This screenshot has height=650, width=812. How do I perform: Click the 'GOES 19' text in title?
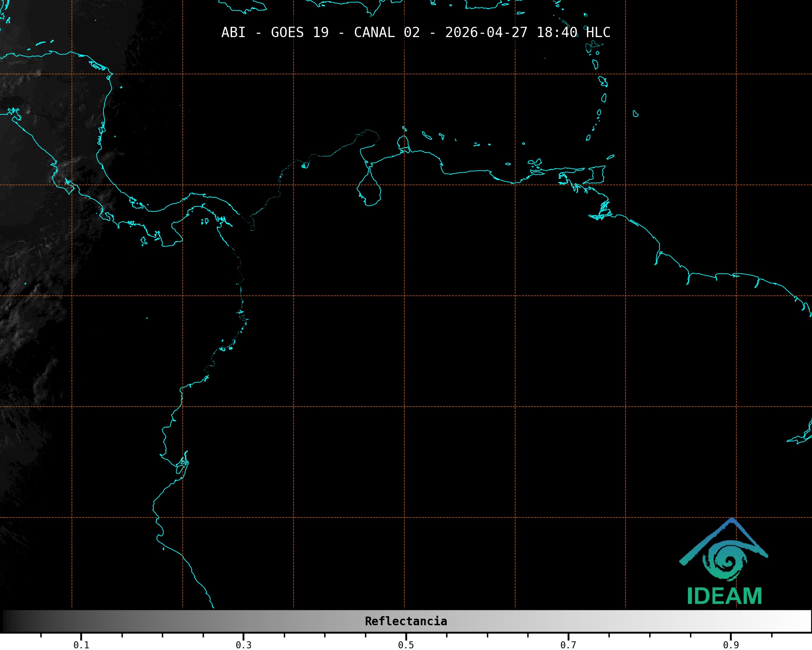(x=300, y=33)
